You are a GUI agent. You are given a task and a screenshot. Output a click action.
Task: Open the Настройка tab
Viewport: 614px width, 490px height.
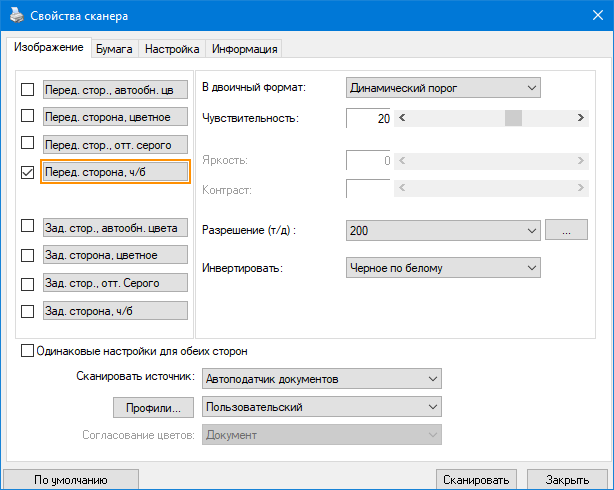(172, 48)
